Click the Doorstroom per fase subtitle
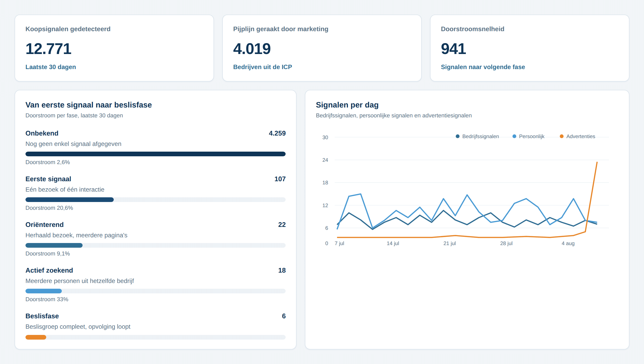Image resolution: width=644 pixels, height=364 pixels. tap(74, 116)
